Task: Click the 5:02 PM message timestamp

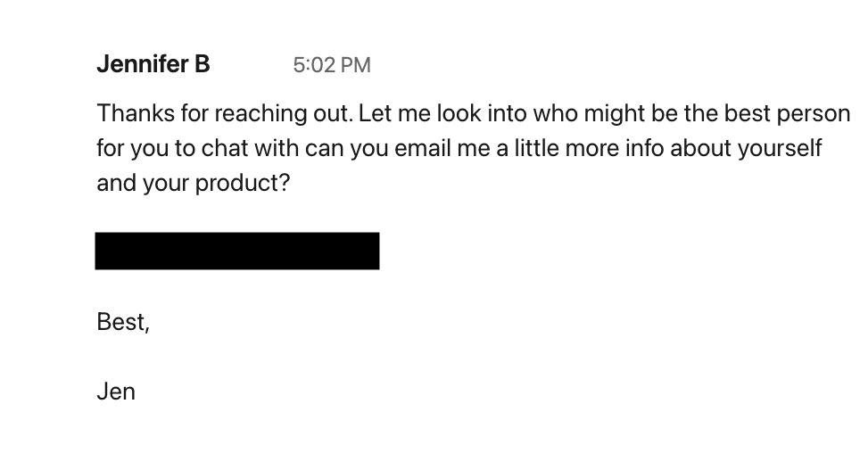Action: coord(332,65)
